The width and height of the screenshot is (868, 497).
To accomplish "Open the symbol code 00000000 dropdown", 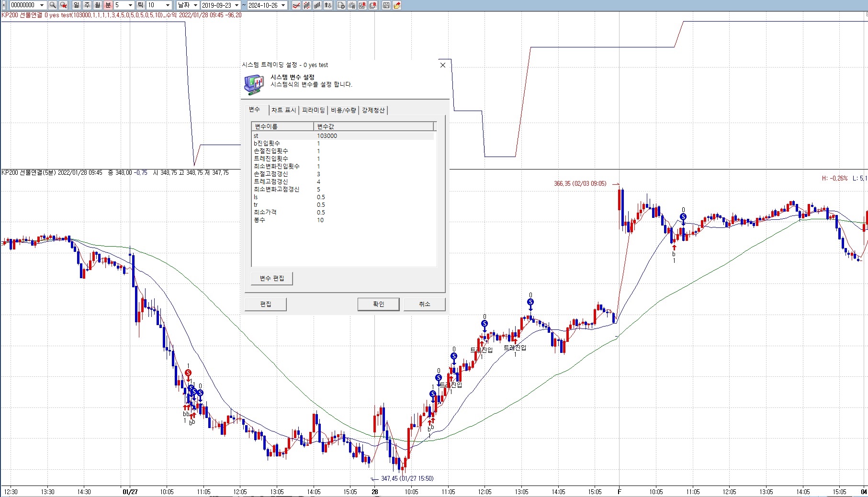I will (x=42, y=5).
